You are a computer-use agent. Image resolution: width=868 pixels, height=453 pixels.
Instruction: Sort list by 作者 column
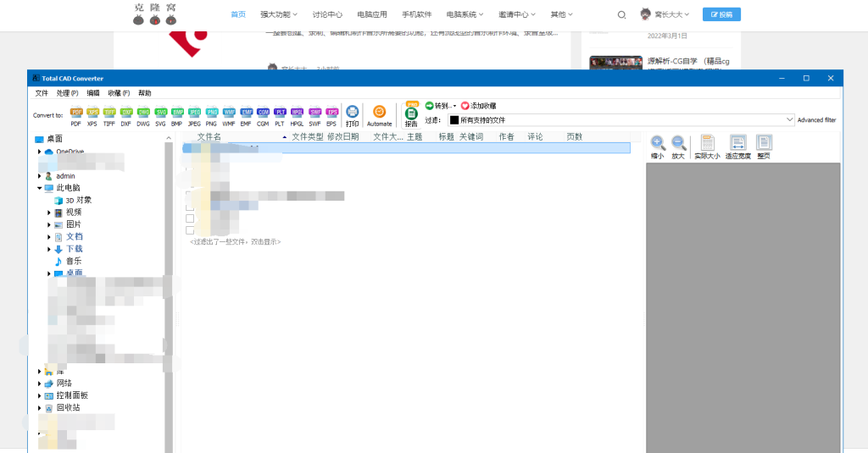(507, 136)
